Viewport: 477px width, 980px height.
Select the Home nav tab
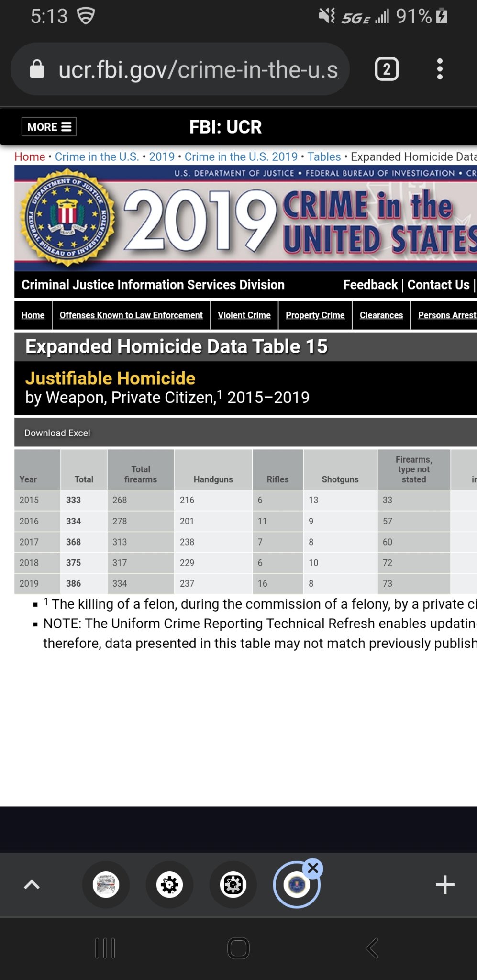pyautogui.click(x=33, y=315)
